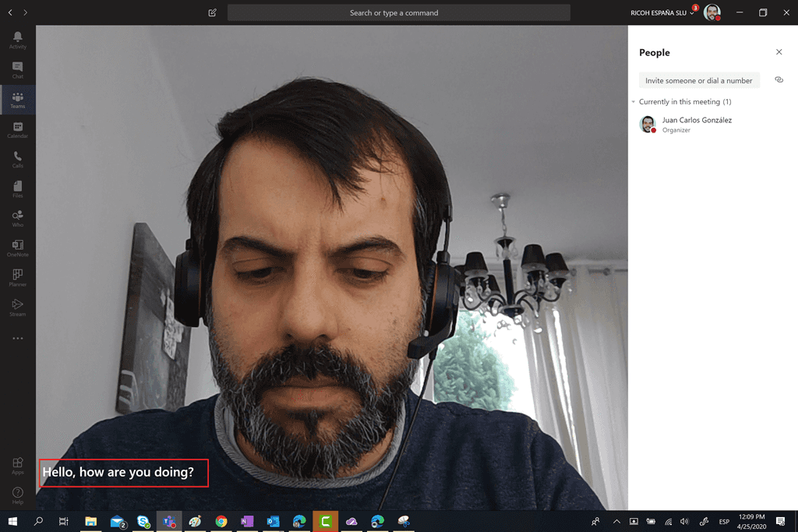This screenshot has height=532, width=798.
Task: Expand the RICOH ESPAÑA SLU organization dropdown
Action: click(662, 12)
